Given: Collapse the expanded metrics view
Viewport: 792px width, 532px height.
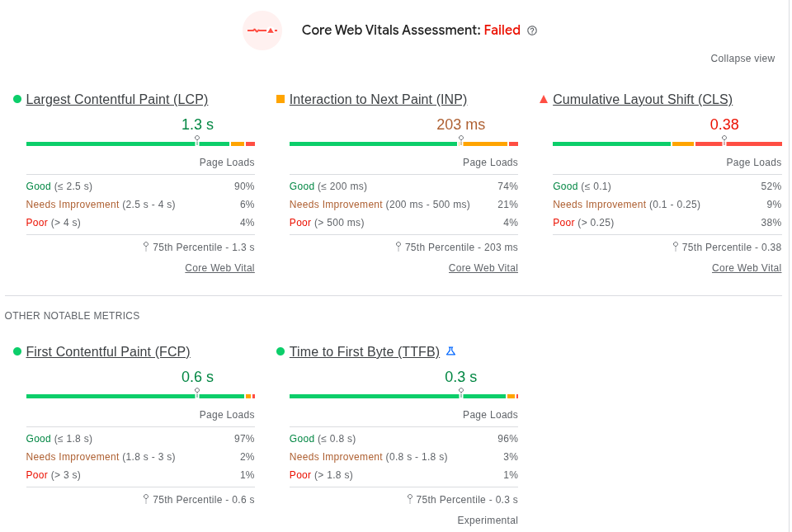Looking at the screenshot, I should coord(742,59).
